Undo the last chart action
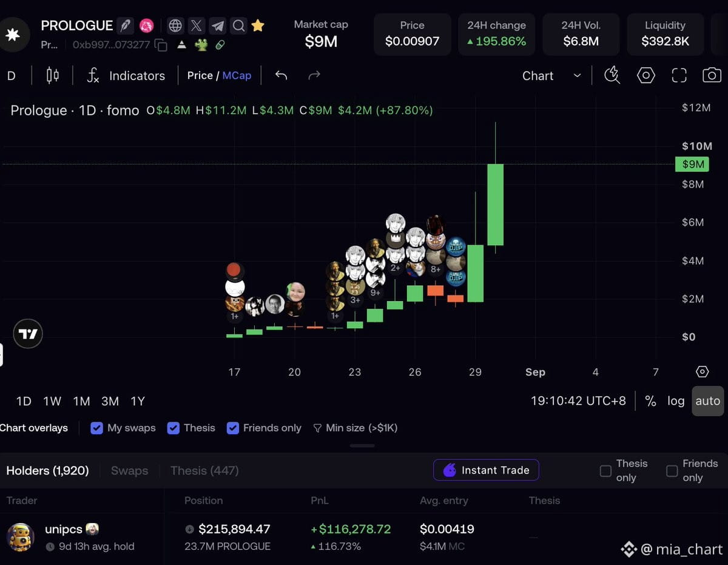 point(281,75)
